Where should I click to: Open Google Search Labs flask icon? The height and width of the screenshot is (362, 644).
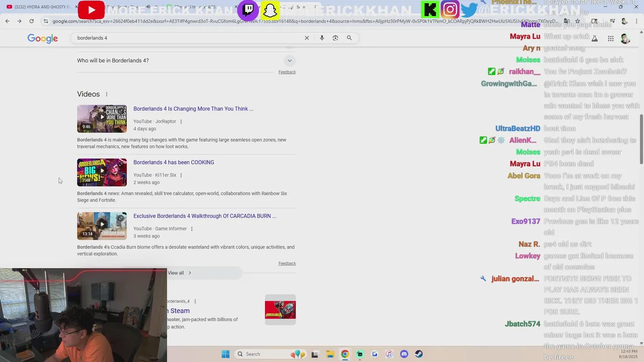(595, 39)
